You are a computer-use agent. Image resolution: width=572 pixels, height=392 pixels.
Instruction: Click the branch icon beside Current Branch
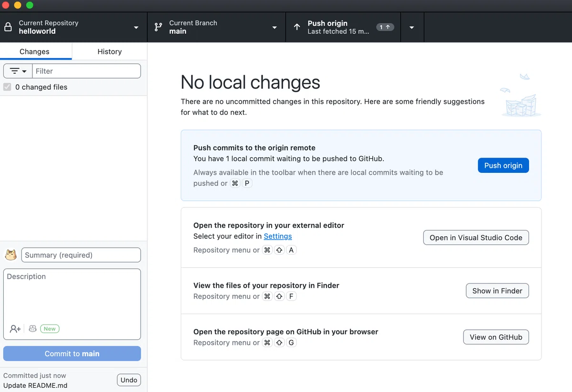[x=158, y=27]
